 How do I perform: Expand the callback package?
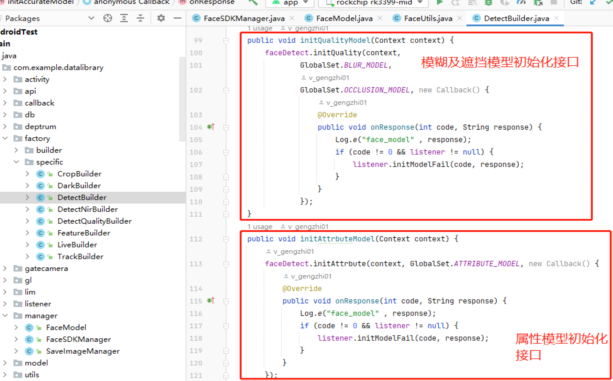[5, 103]
